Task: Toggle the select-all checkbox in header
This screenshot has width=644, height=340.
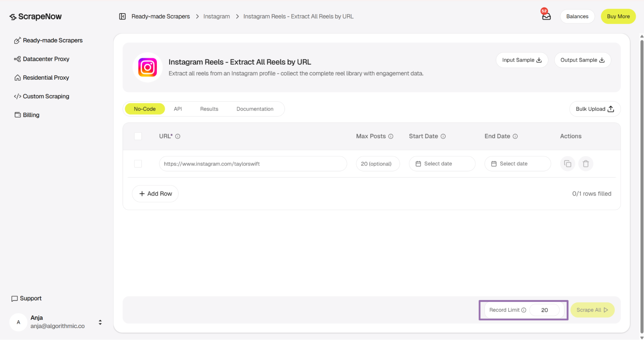Action: click(x=138, y=136)
